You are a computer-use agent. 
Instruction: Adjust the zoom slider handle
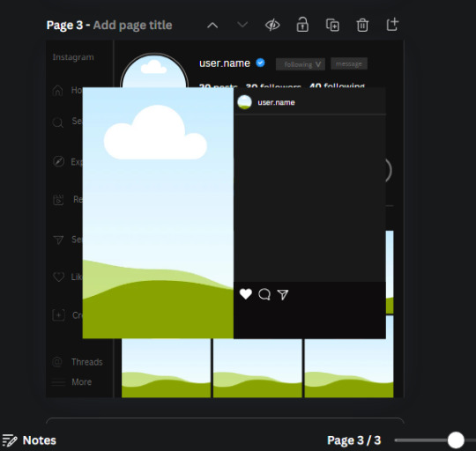coord(456,440)
